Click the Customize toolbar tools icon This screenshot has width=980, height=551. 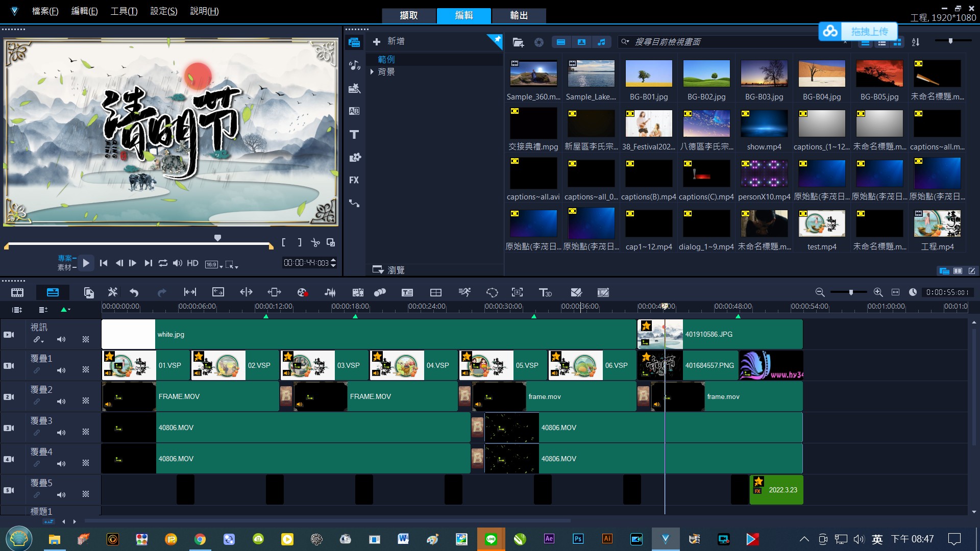click(x=112, y=292)
